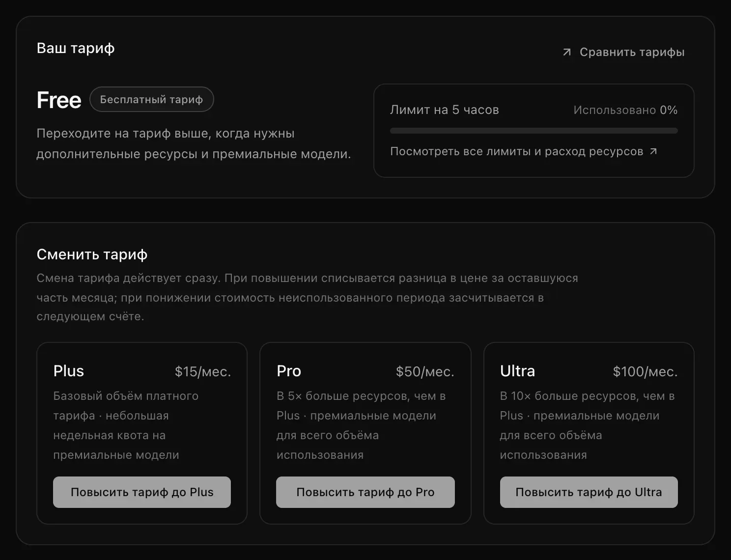Open Посмотреть все лимиты и расход ресурсов
Image resolution: width=731 pixels, height=560 pixels.
click(524, 151)
